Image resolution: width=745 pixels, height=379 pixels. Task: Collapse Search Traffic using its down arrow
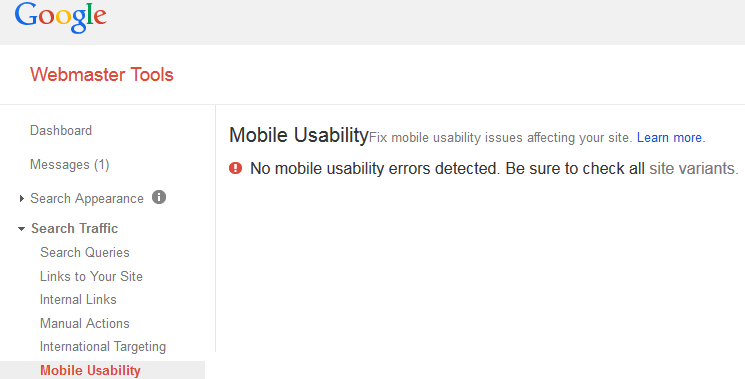pyautogui.click(x=21, y=229)
